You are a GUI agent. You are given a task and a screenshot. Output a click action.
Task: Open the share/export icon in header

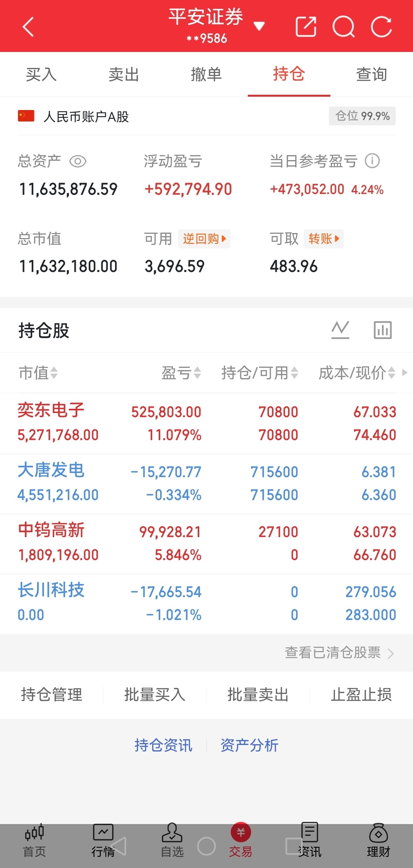pyautogui.click(x=306, y=27)
